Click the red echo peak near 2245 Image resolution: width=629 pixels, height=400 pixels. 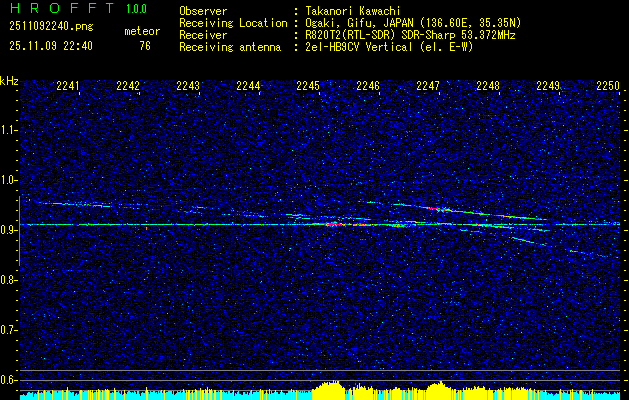pos(330,224)
